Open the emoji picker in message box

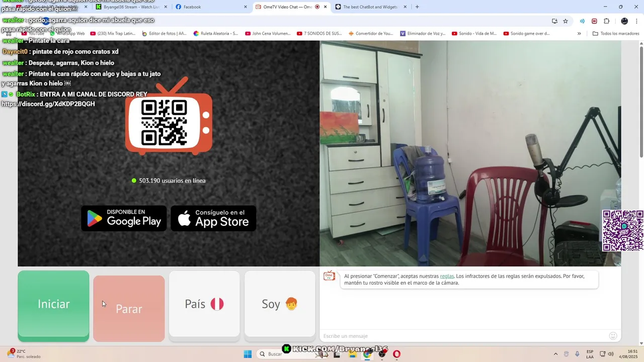pos(613,336)
